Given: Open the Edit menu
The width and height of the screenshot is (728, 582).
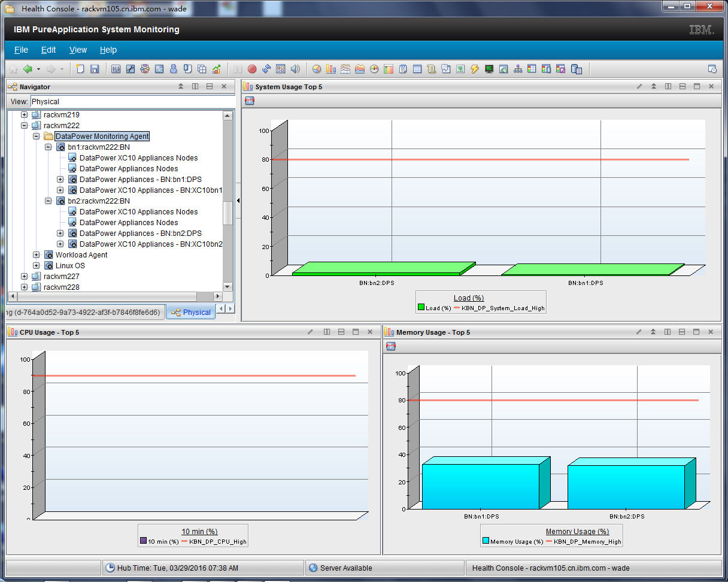Looking at the screenshot, I should (x=48, y=50).
